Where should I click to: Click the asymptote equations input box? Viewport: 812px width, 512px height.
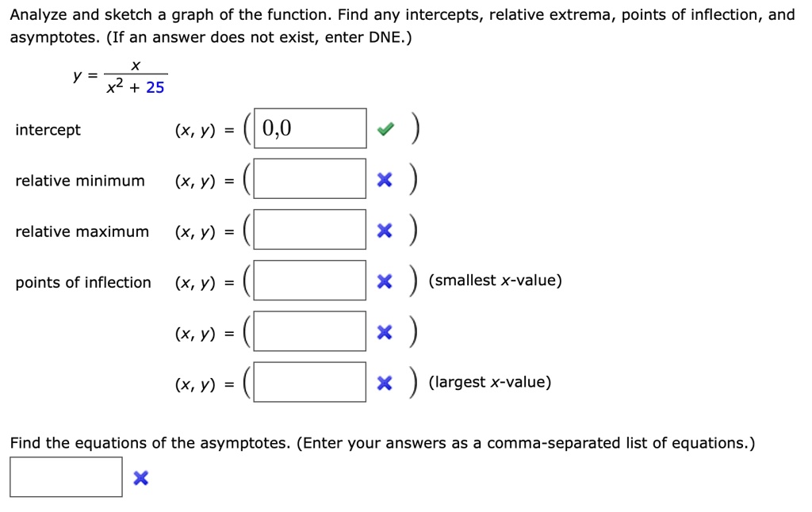pyautogui.click(x=66, y=476)
